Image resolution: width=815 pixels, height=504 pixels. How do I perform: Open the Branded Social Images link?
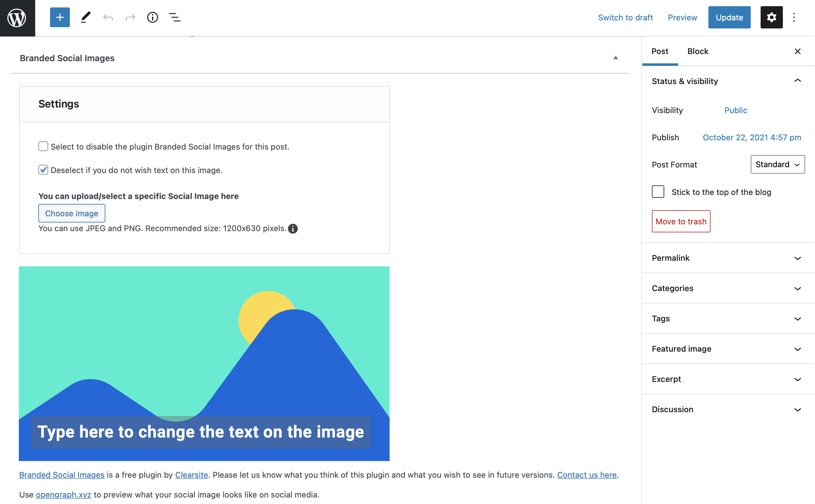click(62, 475)
